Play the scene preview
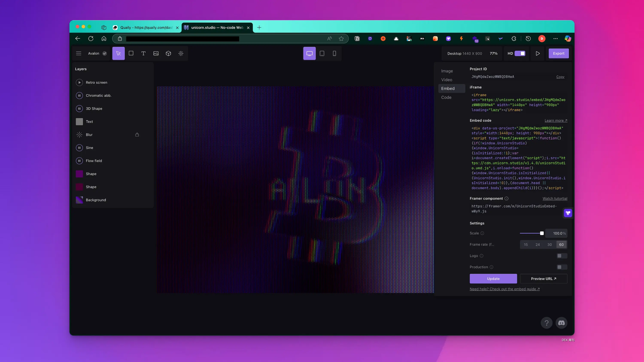644x362 pixels. [x=538, y=53]
